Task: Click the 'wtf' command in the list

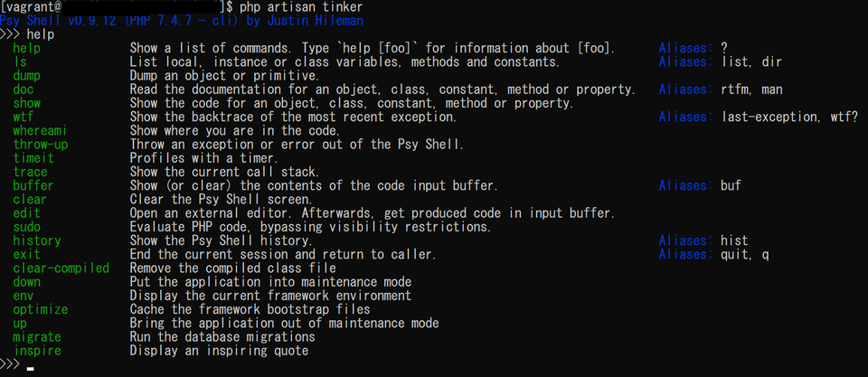Action: [x=24, y=117]
